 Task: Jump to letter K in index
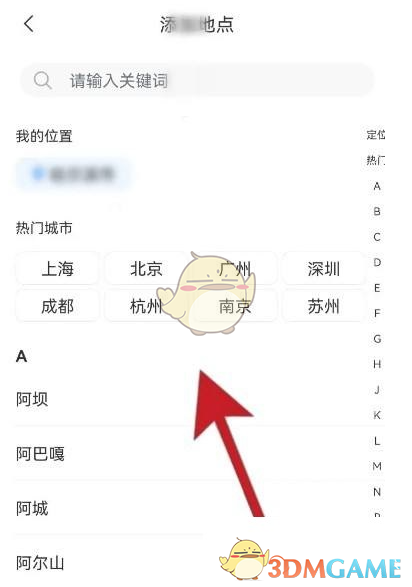377,415
